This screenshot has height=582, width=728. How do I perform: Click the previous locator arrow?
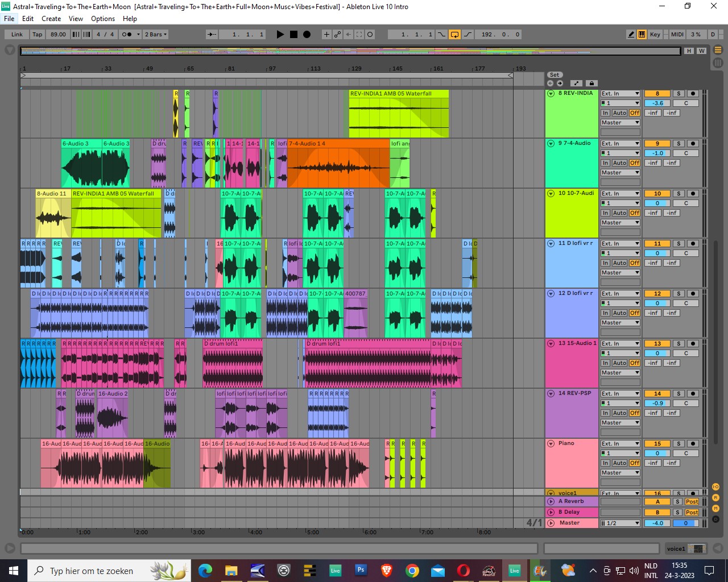tap(550, 83)
